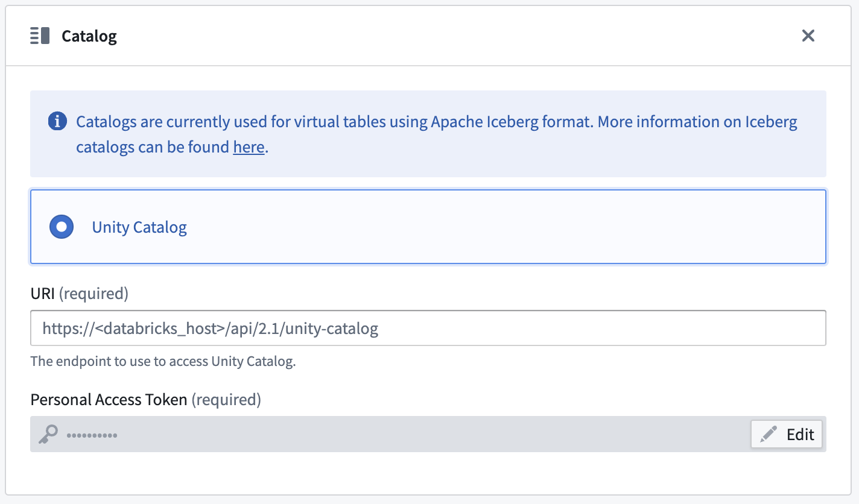Focus the URI input field
The width and height of the screenshot is (859, 504).
click(x=428, y=328)
